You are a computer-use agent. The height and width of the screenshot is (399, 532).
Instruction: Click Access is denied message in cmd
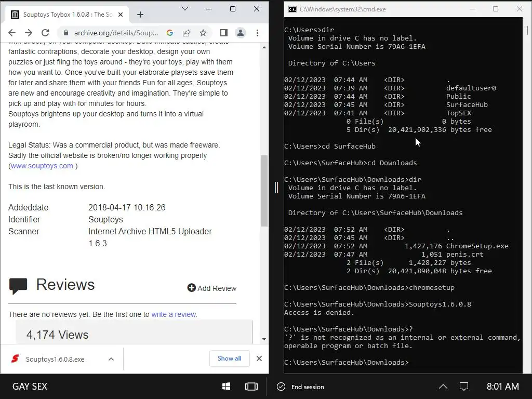(319, 312)
